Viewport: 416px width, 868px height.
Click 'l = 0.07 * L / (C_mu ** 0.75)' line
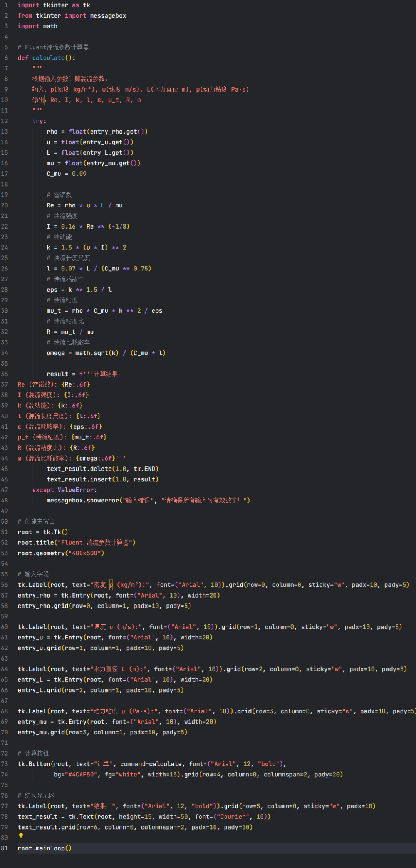(99, 269)
